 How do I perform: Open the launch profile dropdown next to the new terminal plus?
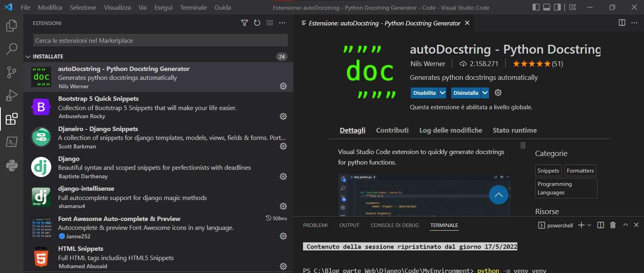tap(590, 225)
